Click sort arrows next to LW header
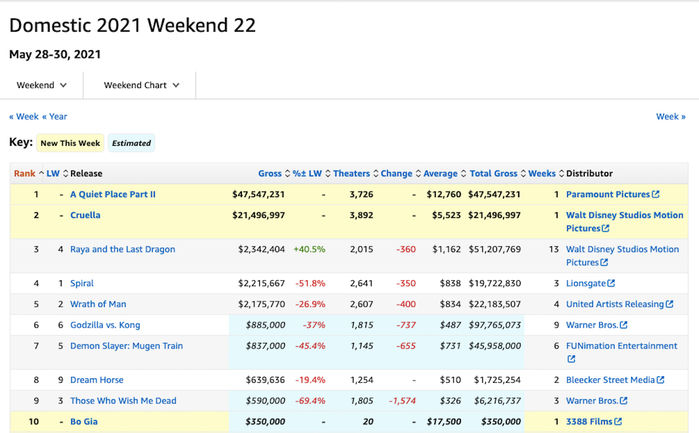This screenshot has width=699, height=433. (66, 173)
